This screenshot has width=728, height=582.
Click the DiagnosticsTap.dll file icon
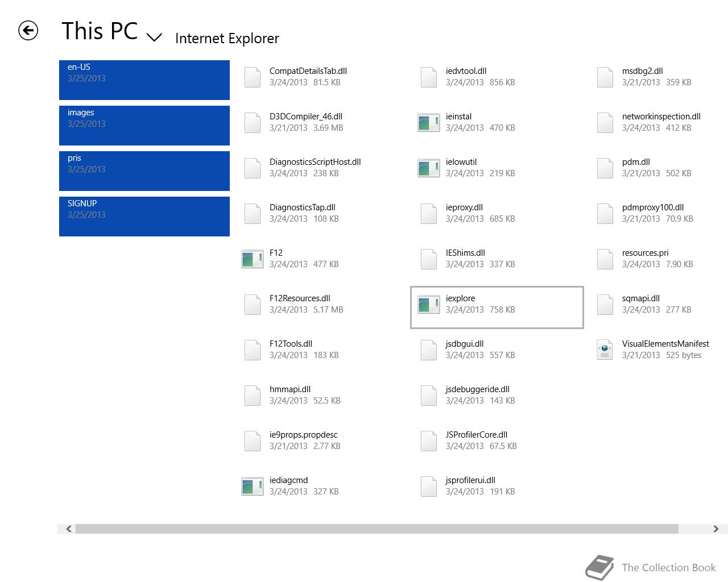pyautogui.click(x=253, y=214)
